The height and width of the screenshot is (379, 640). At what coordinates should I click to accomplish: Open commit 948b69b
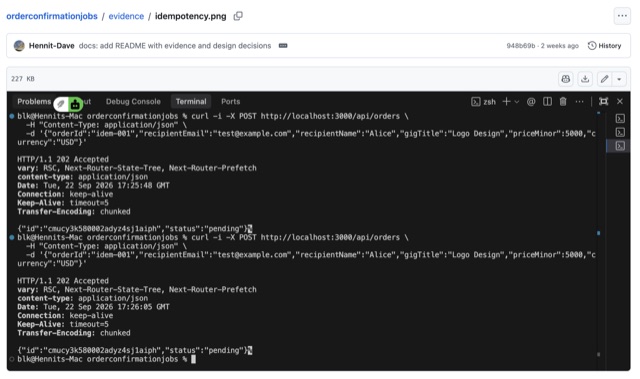pyautogui.click(x=520, y=46)
